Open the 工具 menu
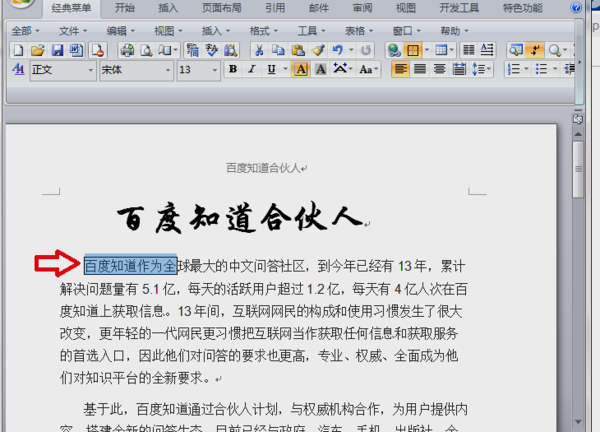Screen dimensions: 600x432 click(311, 31)
